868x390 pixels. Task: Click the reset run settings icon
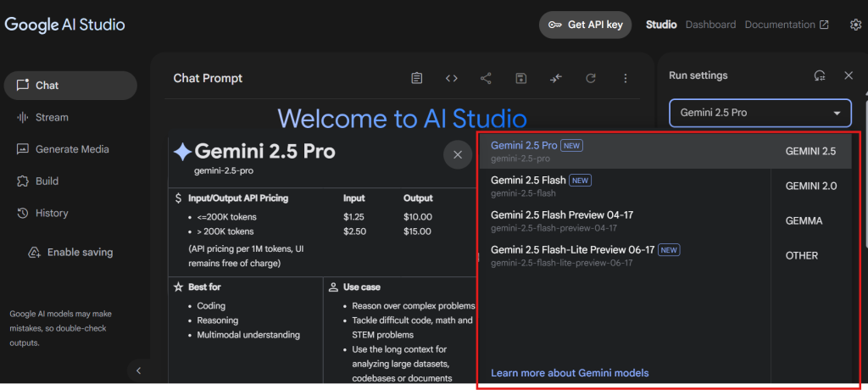pos(820,75)
